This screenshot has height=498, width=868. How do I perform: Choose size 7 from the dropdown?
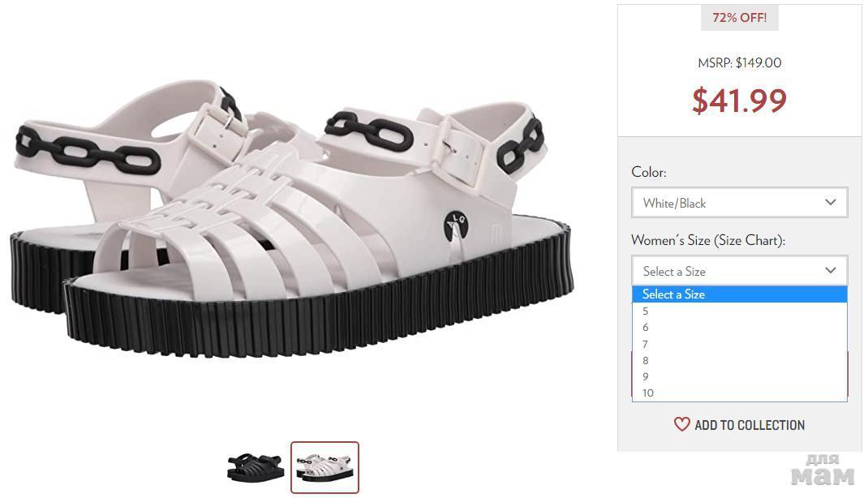point(647,344)
